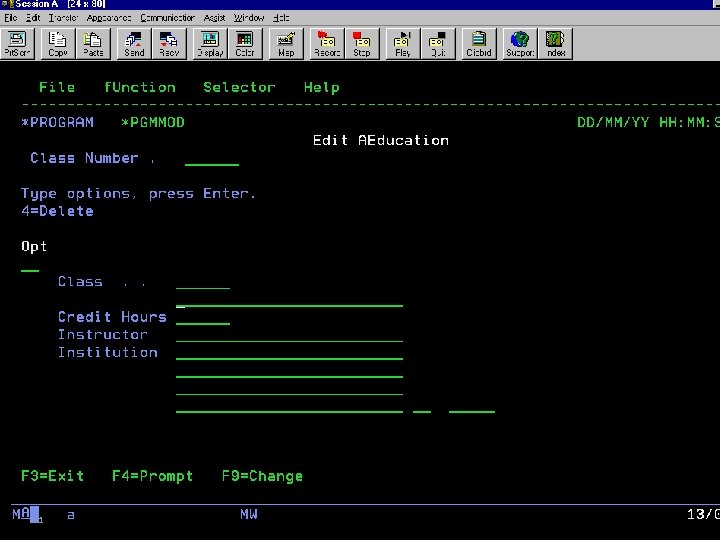
Task: Select fUnction in the terminal menu
Action: pyautogui.click(x=140, y=87)
